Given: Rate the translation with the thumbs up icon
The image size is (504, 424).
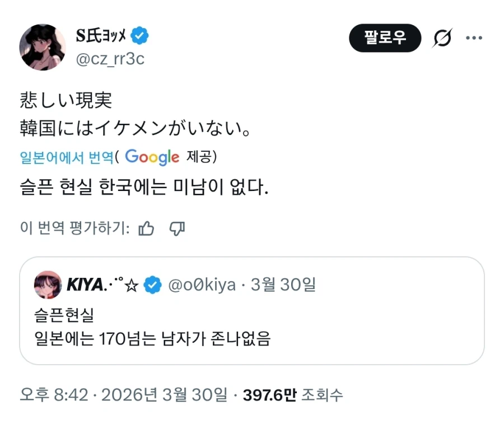Looking at the screenshot, I should [146, 229].
